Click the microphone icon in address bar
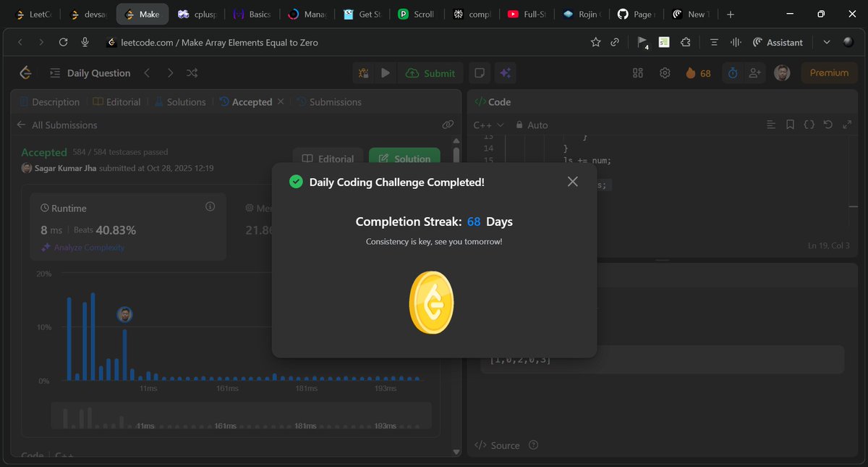This screenshot has width=868, height=467. coord(85,43)
